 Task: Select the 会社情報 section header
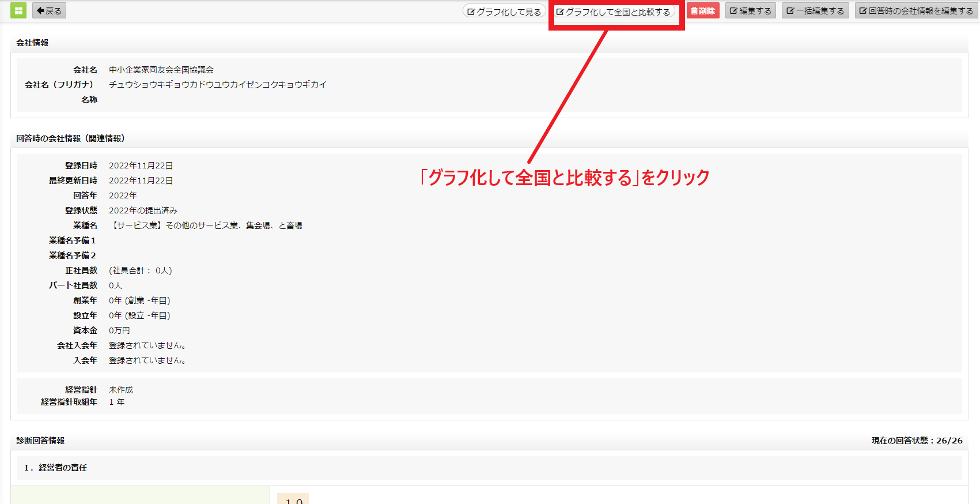click(32, 43)
